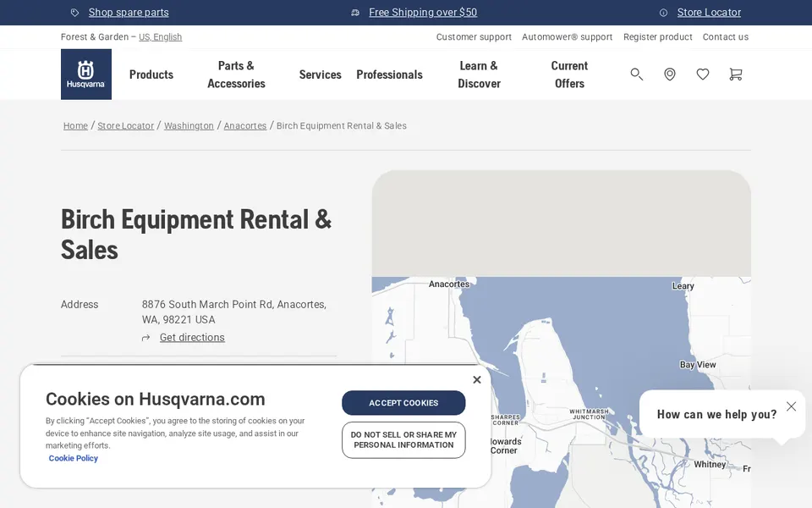Open the wishlist heart icon
The width and height of the screenshot is (812, 508).
(703, 75)
